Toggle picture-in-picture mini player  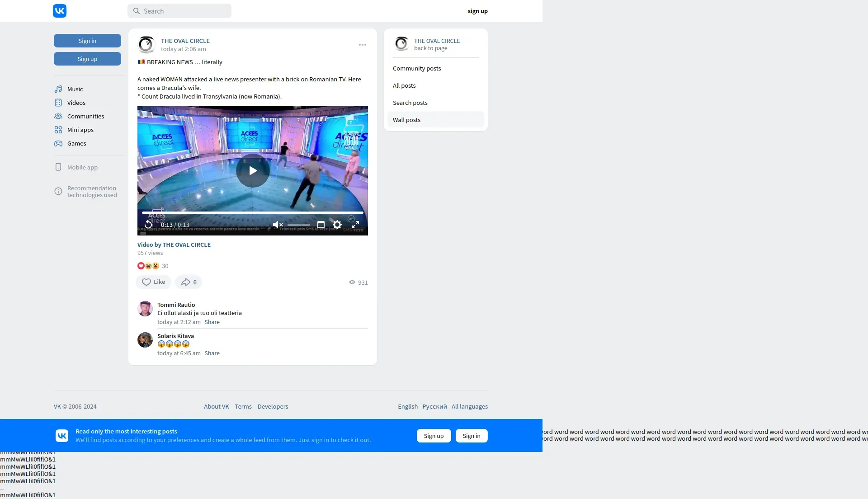coord(321,225)
